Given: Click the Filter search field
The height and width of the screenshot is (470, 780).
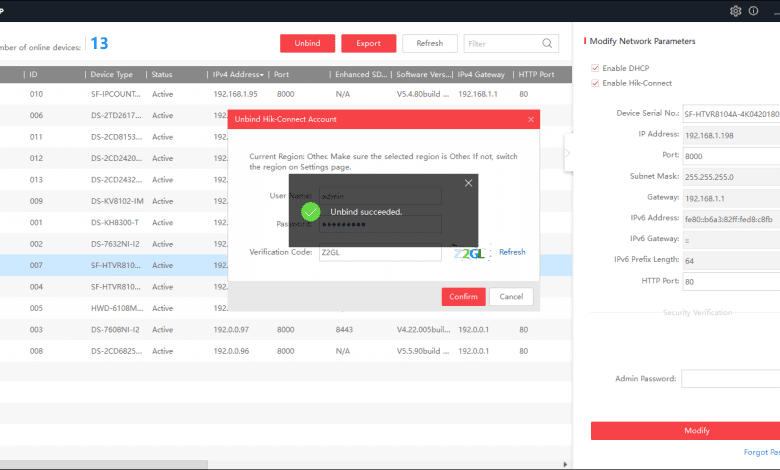Looking at the screenshot, I should (x=511, y=43).
